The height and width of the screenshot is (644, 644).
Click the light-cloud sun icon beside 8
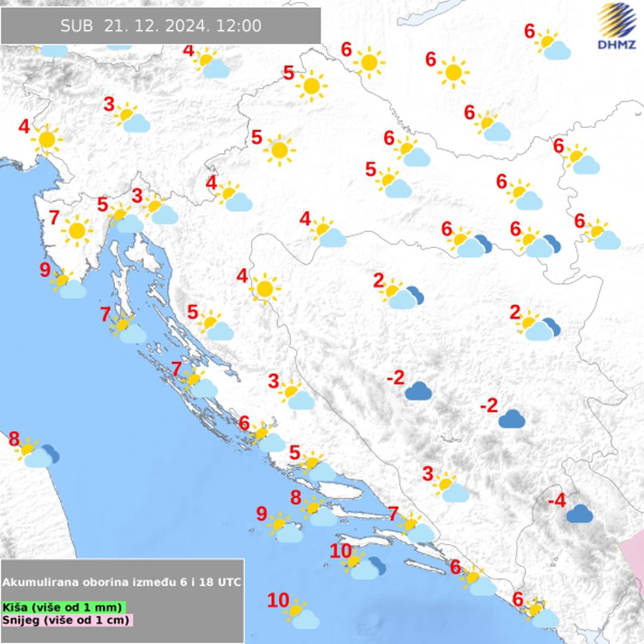click(317, 512)
